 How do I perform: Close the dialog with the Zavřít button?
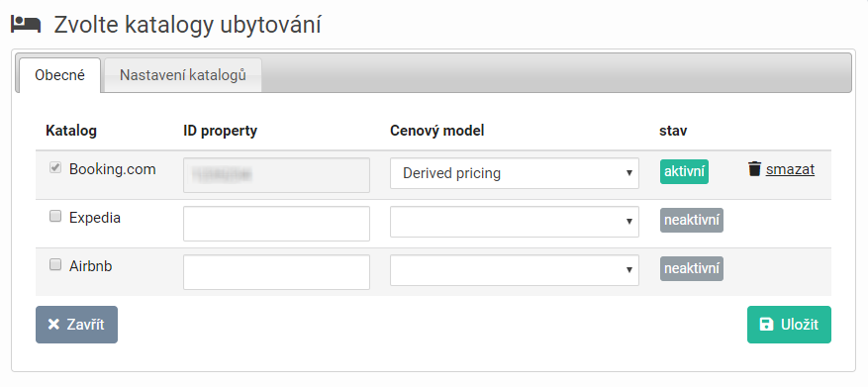tap(76, 325)
